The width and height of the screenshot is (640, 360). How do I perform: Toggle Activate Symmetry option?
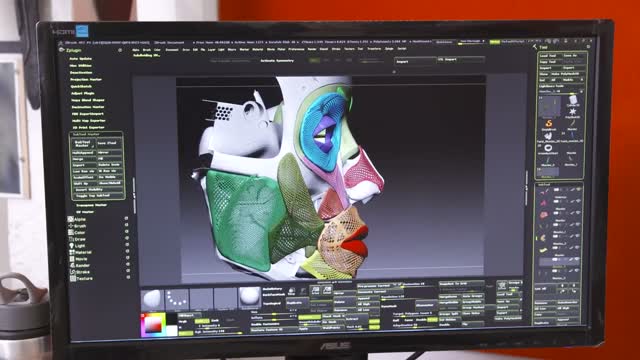pos(277,61)
